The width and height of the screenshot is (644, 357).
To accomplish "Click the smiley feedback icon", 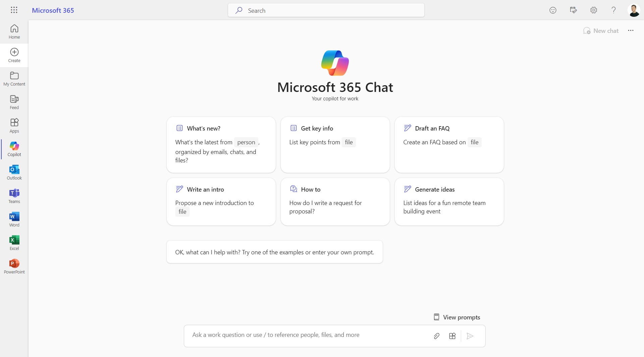I will (x=553, y=10).
